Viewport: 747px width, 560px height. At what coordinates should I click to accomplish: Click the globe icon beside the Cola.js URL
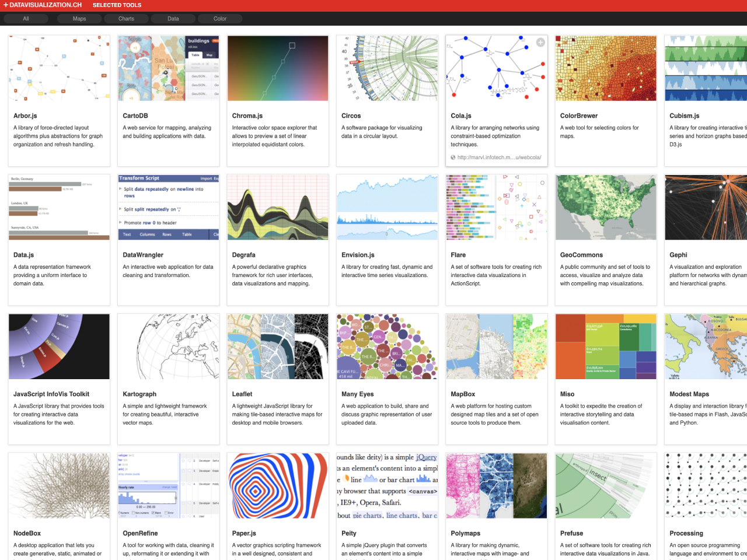pyautogui.click(x=453, y=157)
